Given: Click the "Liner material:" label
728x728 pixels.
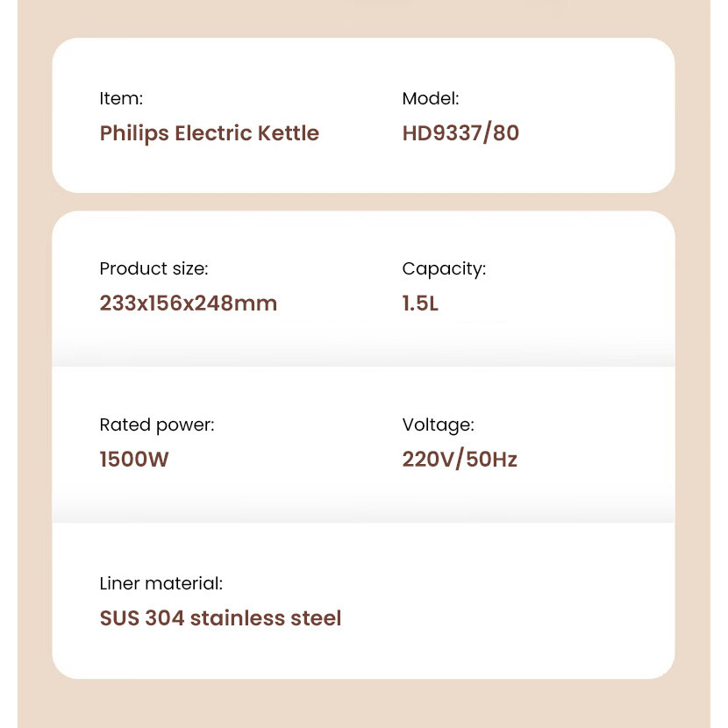Looking at the screenshot, I should tap(161, 583).
